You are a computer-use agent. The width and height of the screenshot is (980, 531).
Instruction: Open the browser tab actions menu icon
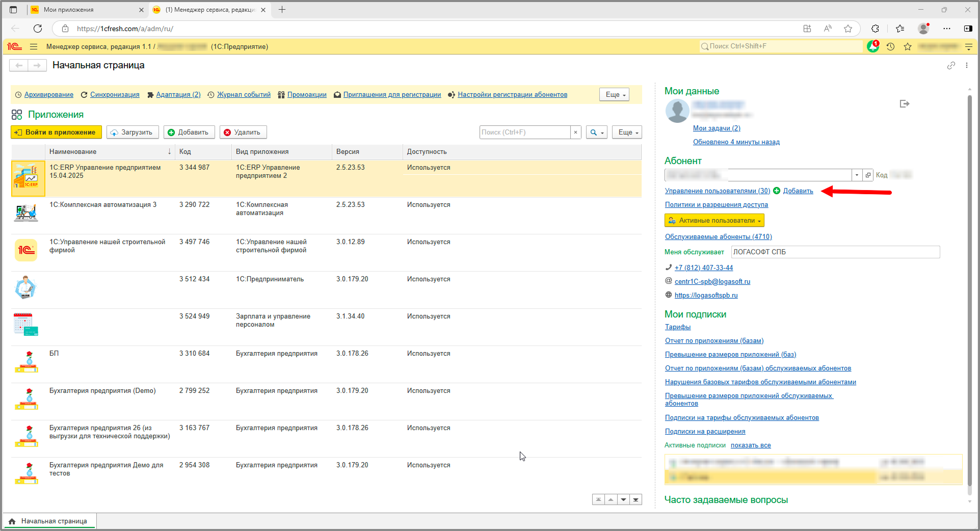point(13,10)
